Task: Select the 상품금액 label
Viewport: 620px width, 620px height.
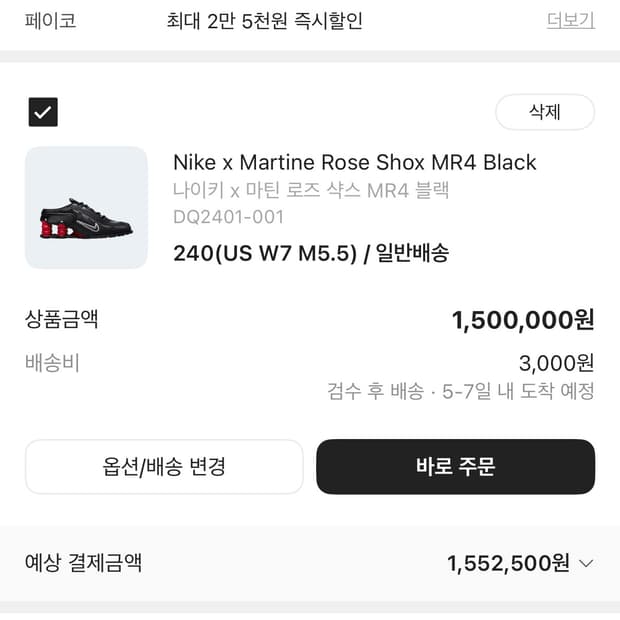Action: [x=61, y=320]
